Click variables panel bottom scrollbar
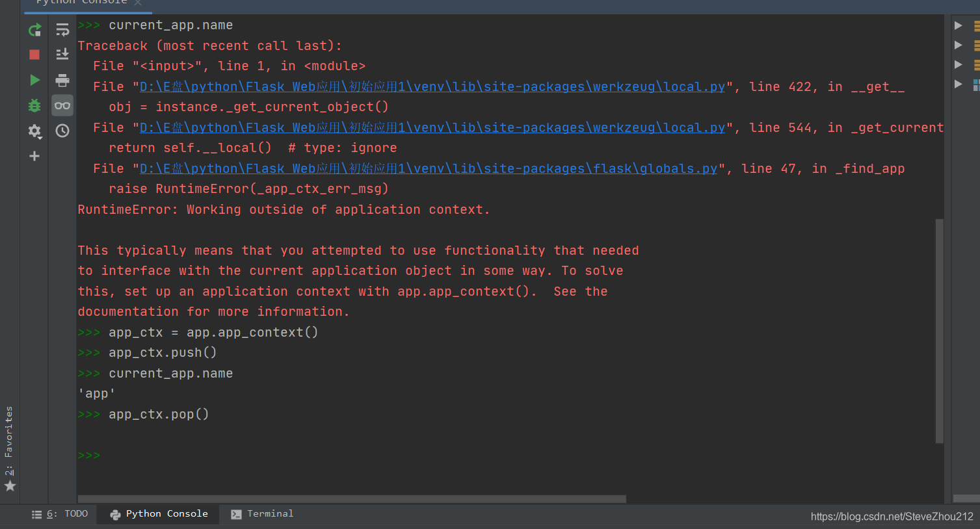This screenshot has height=529, width=980. coord(966,498)
